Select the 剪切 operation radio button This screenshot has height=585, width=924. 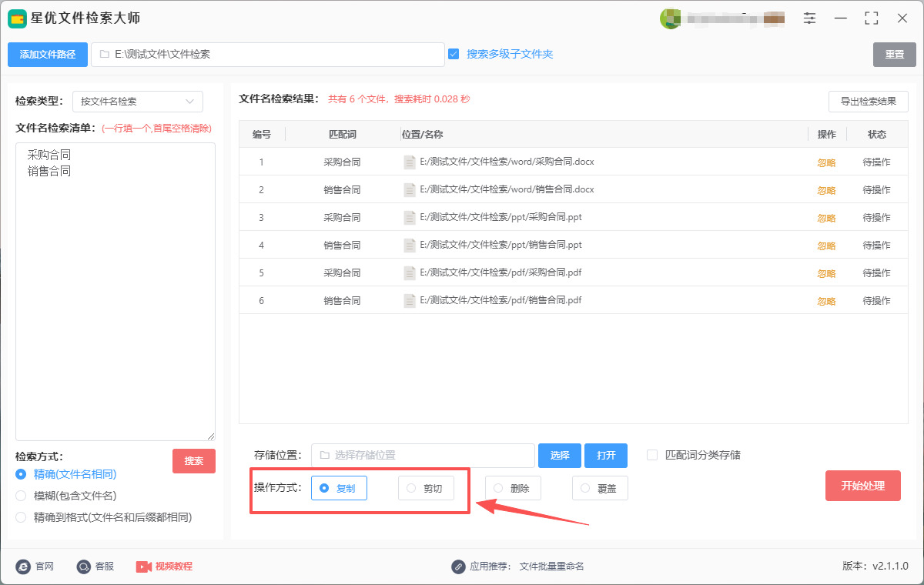[x=411, y=488]
